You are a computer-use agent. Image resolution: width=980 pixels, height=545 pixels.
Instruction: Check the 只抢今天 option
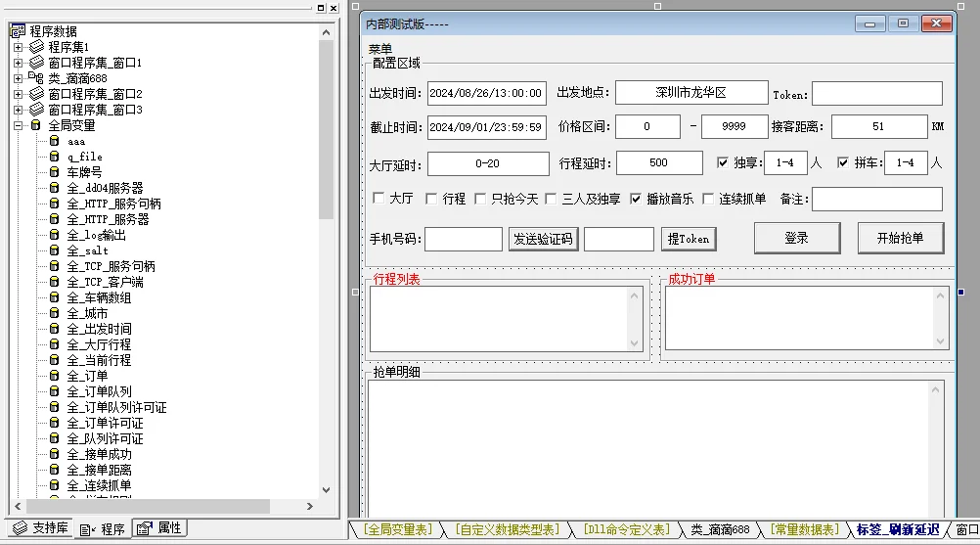point(480,198)
